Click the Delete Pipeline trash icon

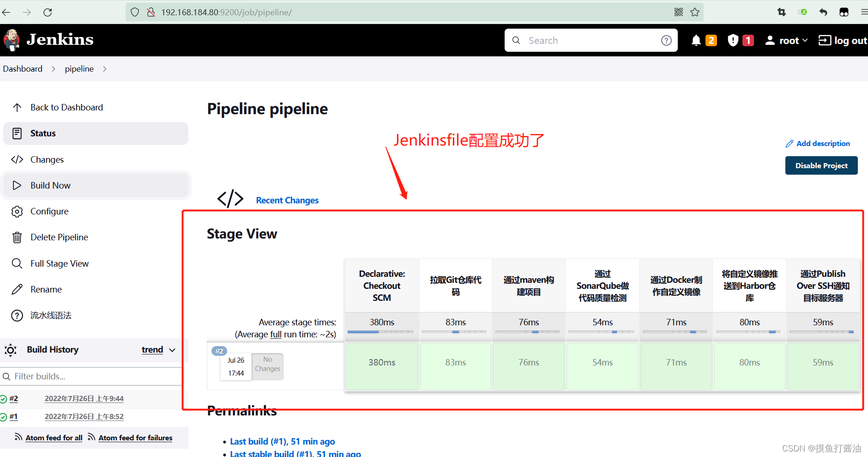click(17, 238)
